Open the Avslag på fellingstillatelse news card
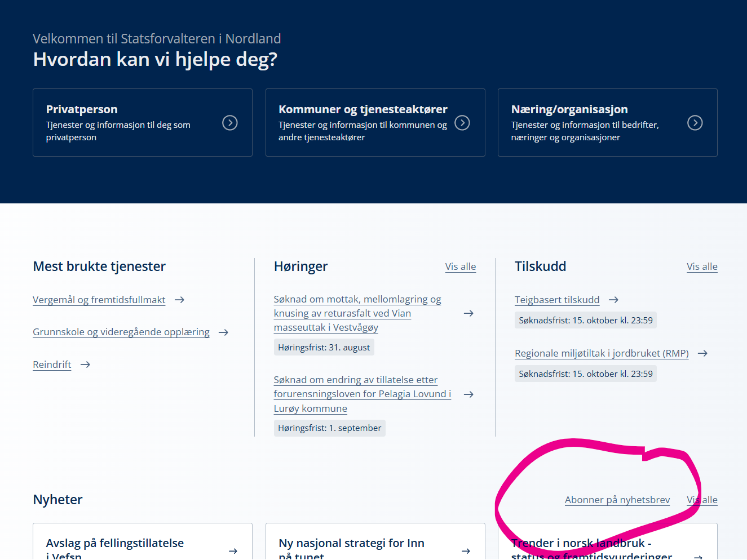The height and width of the screenshot is (560, 747). point(142,541)
